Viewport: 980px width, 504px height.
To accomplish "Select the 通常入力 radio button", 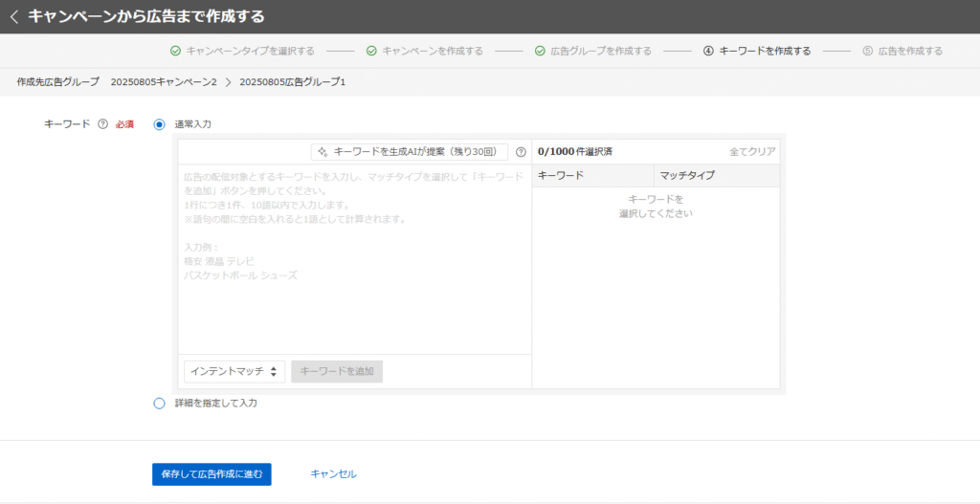I will click(160, 124).
